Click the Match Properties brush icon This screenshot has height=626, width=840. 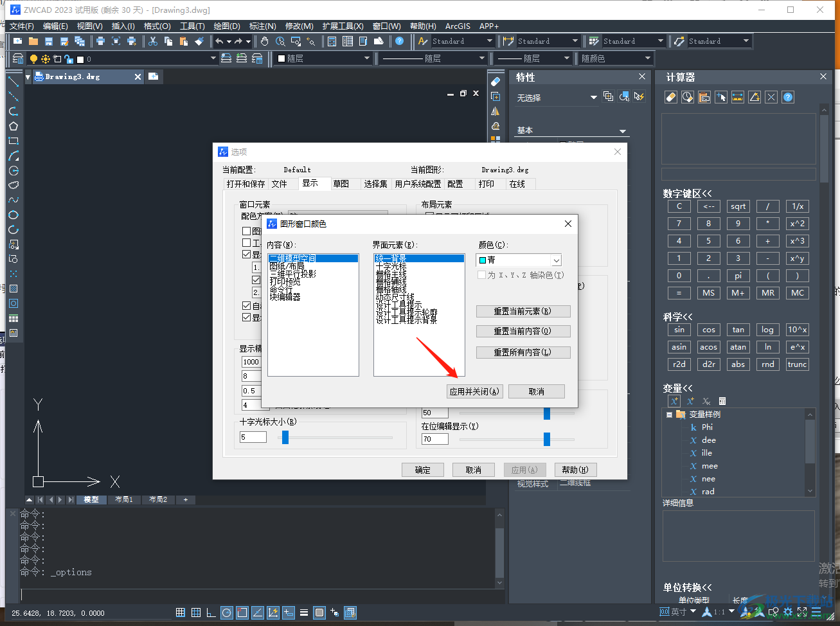(199, 41)
